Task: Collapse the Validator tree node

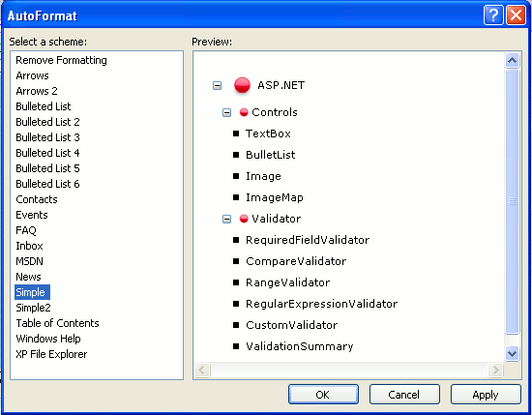Action: pos(226,220)
